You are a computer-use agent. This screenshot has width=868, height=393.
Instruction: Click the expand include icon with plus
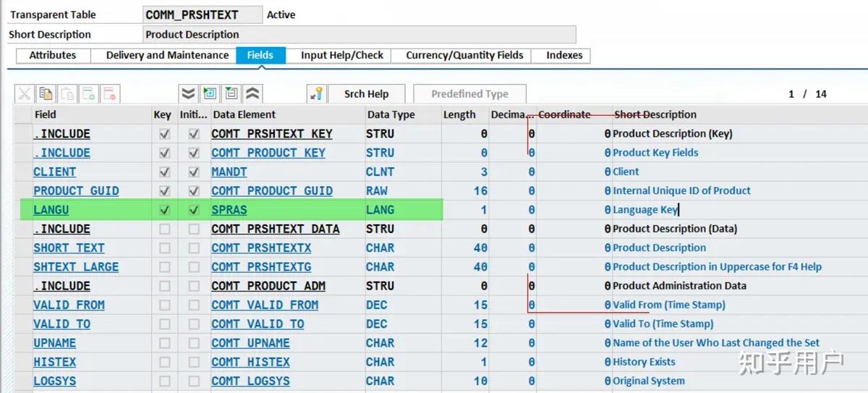click(210, 93)
